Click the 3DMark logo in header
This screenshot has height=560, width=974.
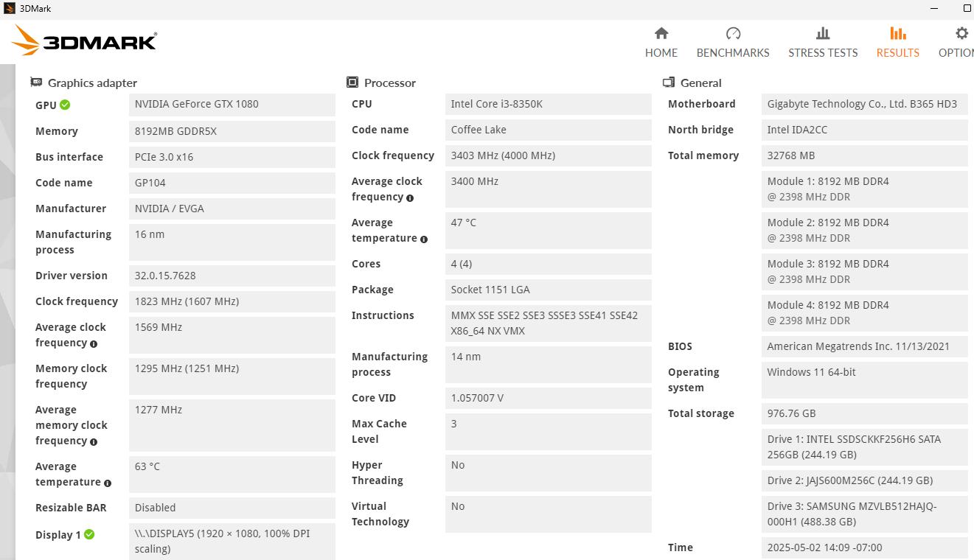85,41
